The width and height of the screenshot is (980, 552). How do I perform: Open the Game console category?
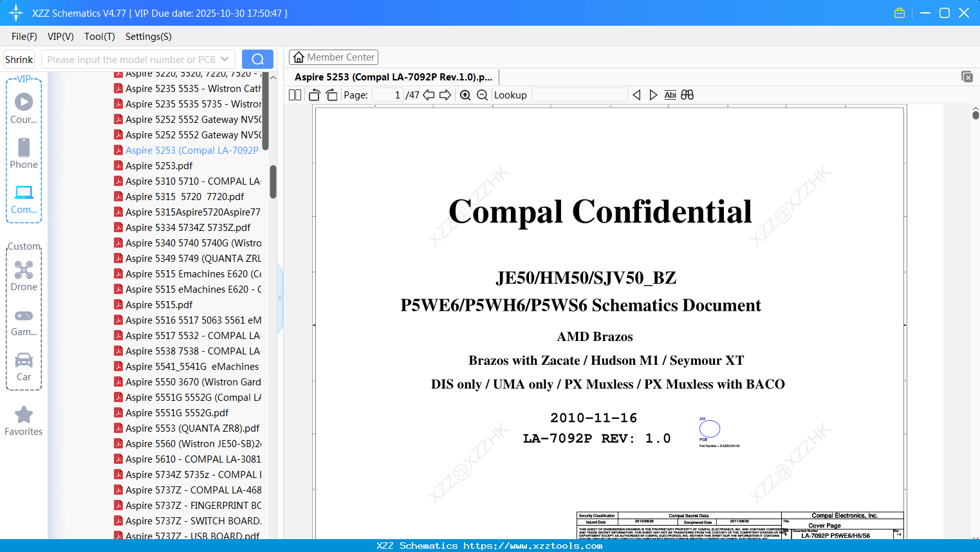(x=24, y=322)
